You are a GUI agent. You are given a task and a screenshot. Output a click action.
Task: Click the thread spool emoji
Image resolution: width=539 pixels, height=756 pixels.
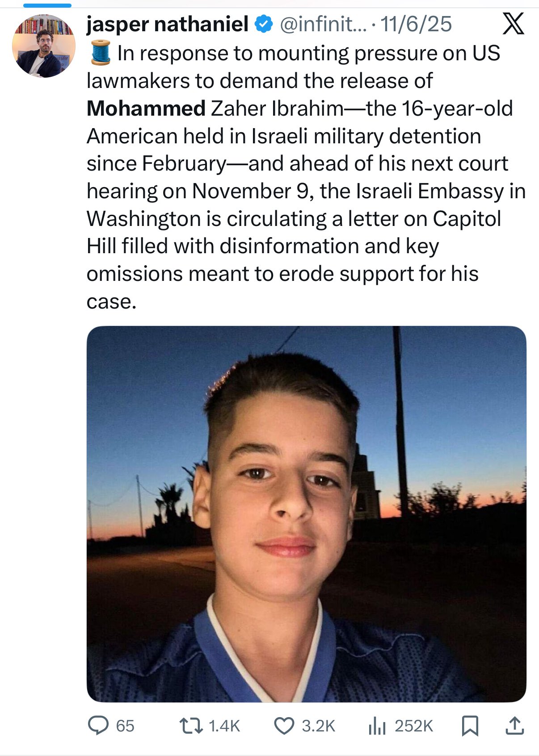[x=100, y=53]
